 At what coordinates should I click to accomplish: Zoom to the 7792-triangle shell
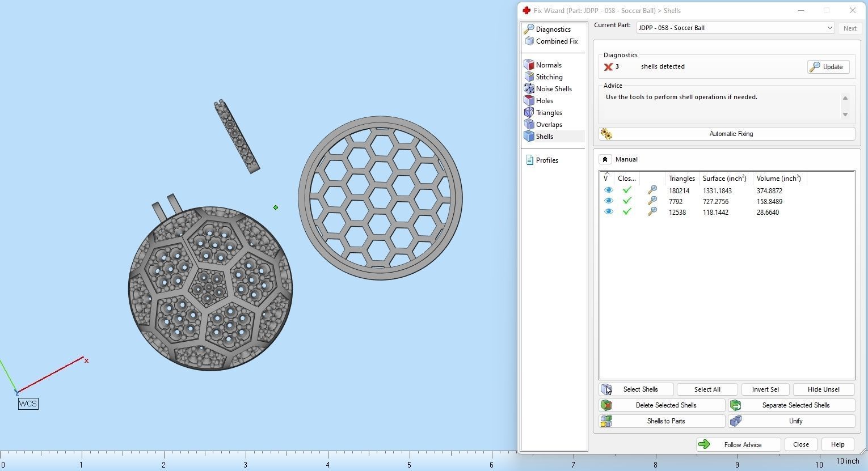[652, 201]
